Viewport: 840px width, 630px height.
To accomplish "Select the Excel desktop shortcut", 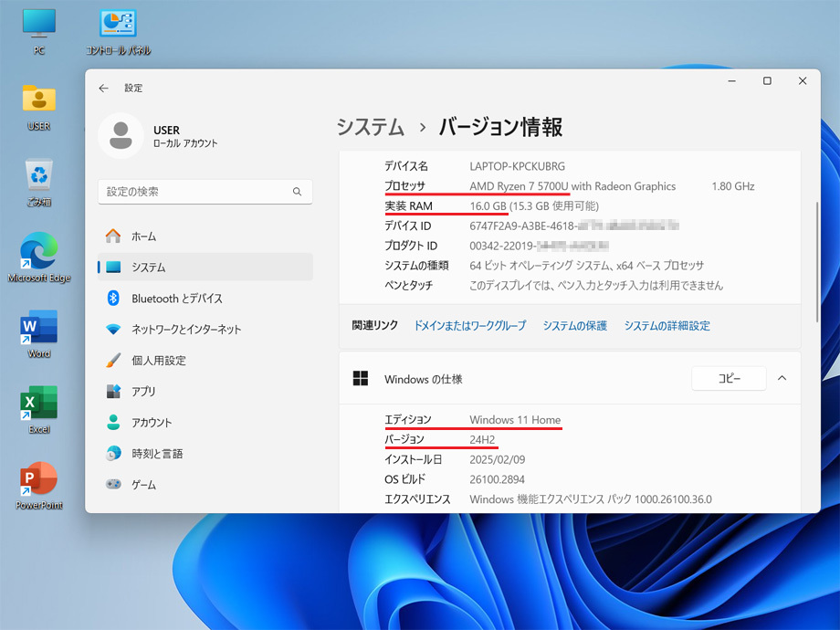I will [38, 410].
